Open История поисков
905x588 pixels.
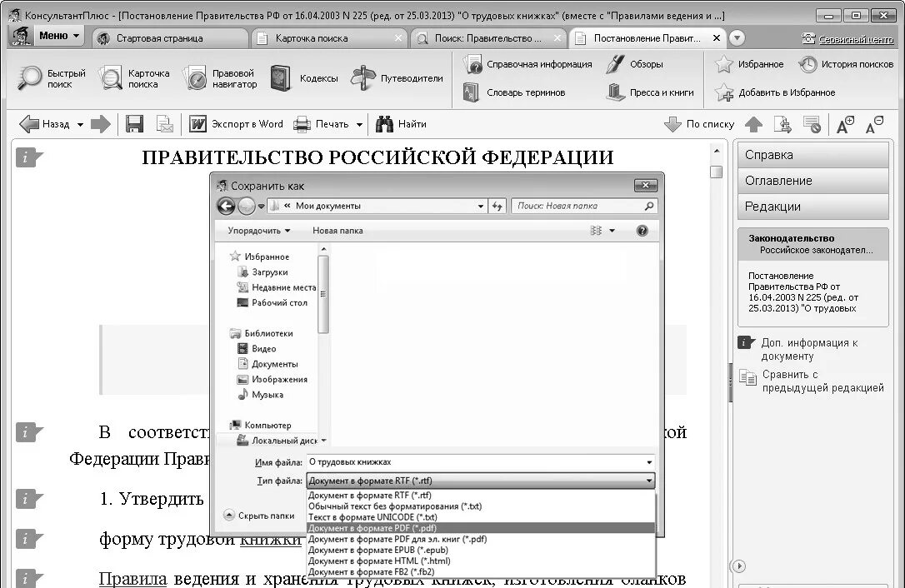tap(846, 64)
